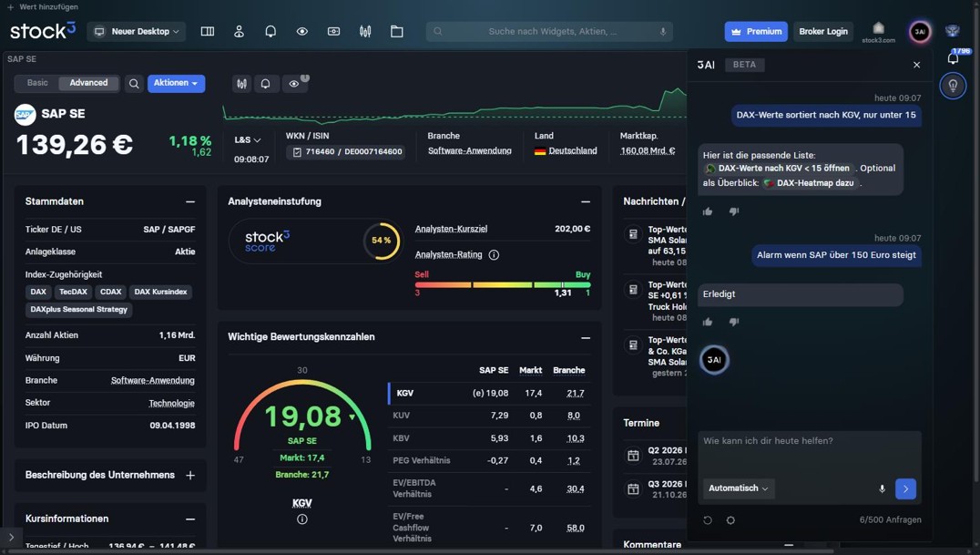
Task: Open DAX-Werte nach KGV < 15 öffnen link
Action: pyautogui.click(x=778, y=169)
